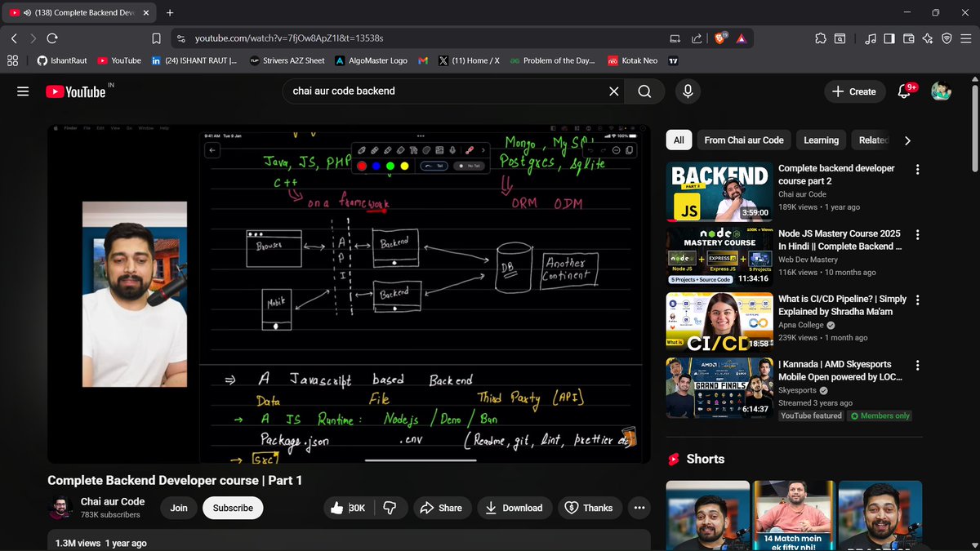
Task: Open the Gmail bookmark icon
Action: pyautogui.click(x=423, y=60)
